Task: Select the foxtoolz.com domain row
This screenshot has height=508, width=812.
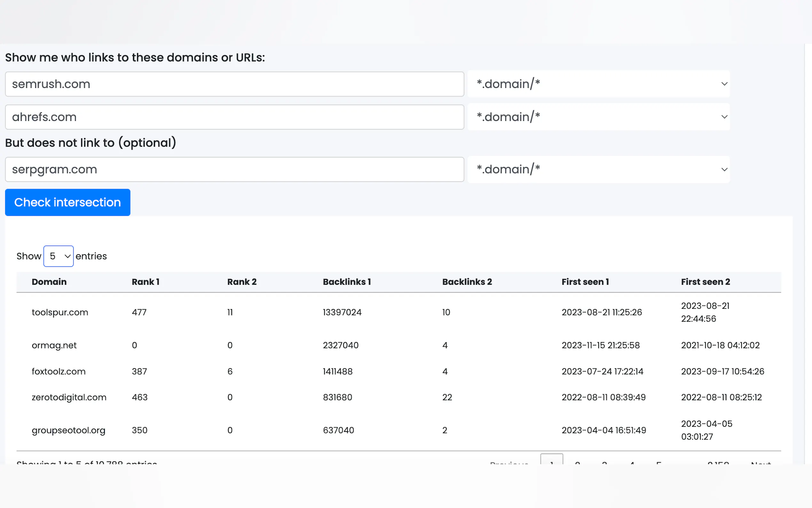Action: click(x=59, y=371)
